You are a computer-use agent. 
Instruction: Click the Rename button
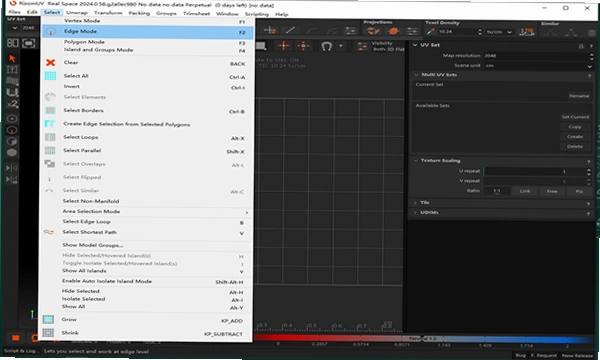[579, 96]
